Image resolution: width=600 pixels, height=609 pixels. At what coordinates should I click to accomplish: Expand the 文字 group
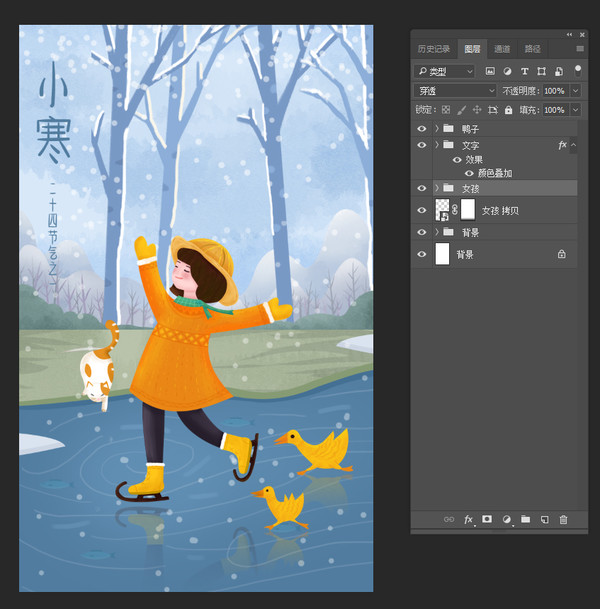[437, 145]
